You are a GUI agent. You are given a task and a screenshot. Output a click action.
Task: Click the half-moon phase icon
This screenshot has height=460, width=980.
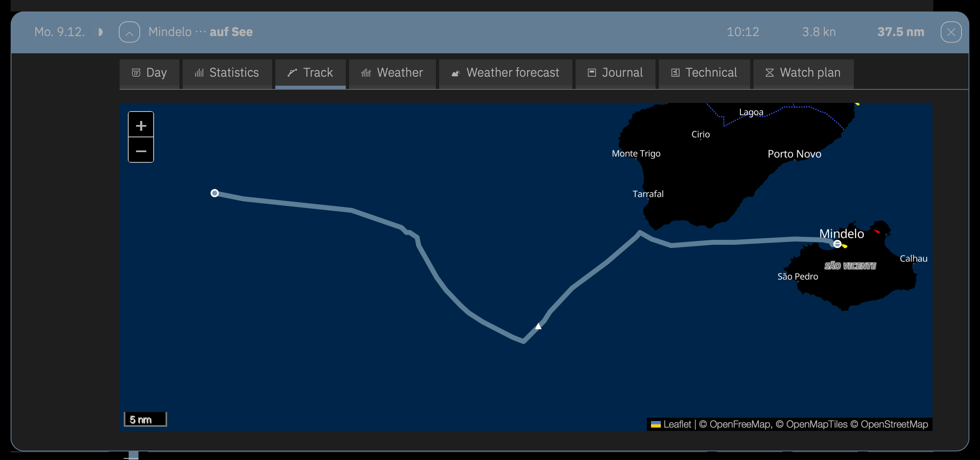(99, 32)
